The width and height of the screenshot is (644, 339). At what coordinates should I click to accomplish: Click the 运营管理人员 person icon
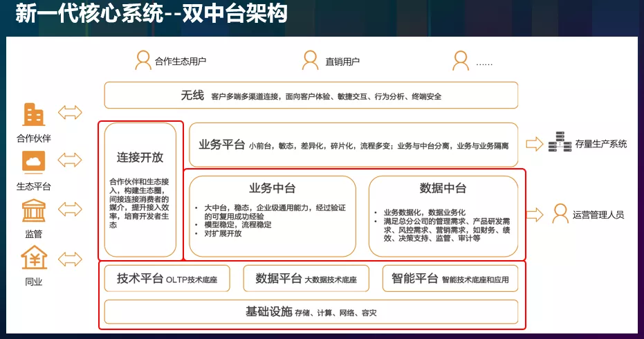560,214
